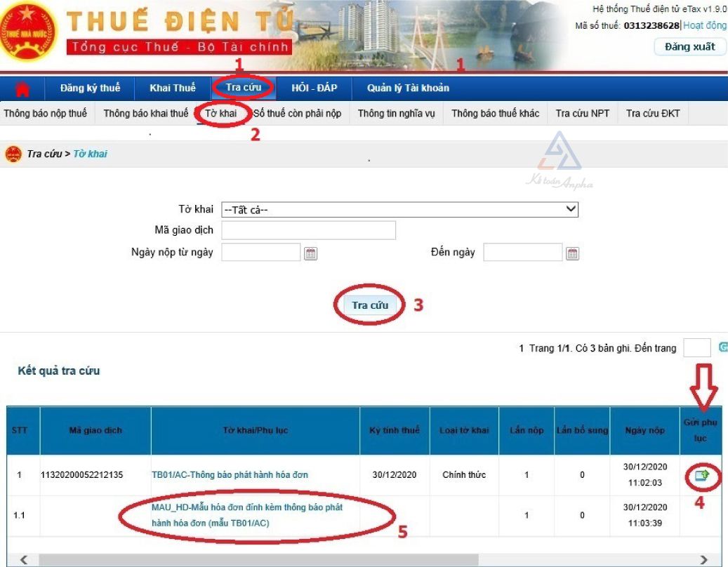Click the Đăng xuất logout button
The image size is (728, 567).
(x=689, y=46)
